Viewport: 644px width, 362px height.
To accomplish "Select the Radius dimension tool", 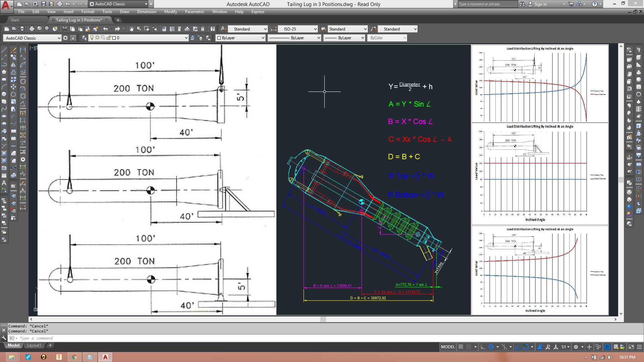I will pos(23,81).
